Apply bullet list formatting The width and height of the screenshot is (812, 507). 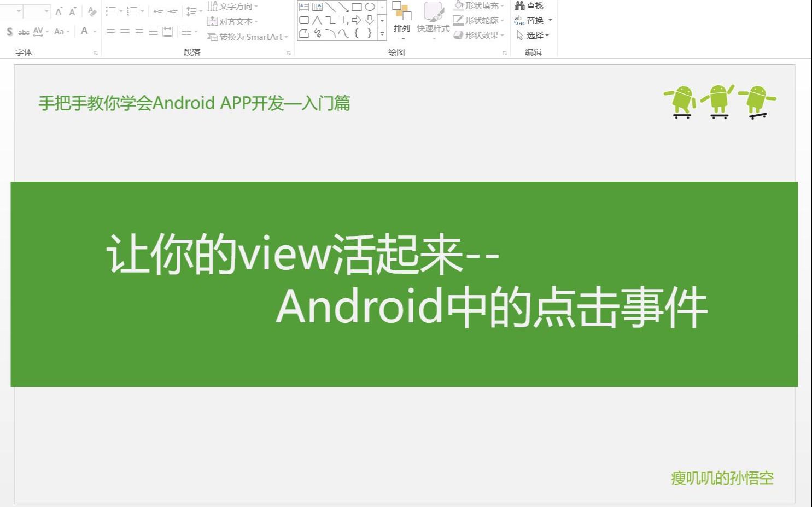(110, 11)
